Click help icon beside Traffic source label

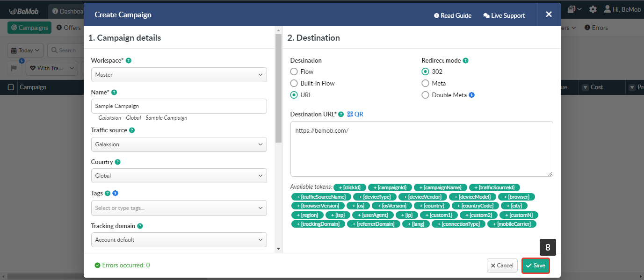click(x=132, y=130)
